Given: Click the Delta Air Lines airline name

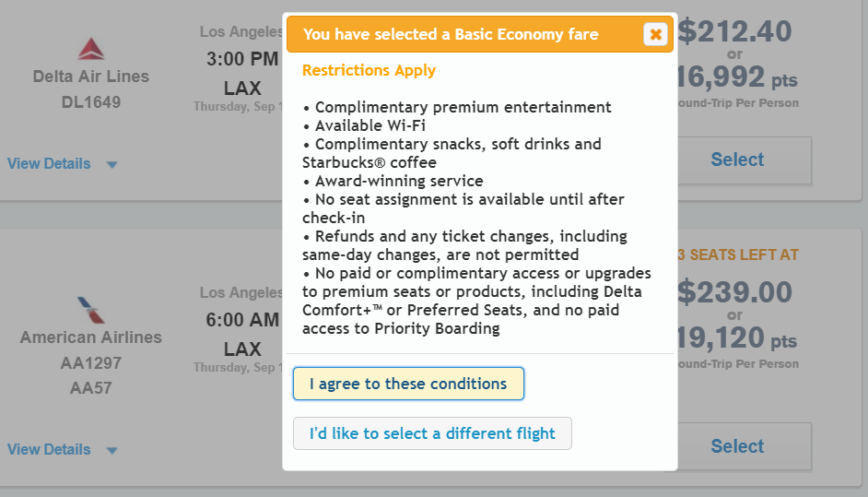Looking at the screenshot, I should click(x=91, y=77).
